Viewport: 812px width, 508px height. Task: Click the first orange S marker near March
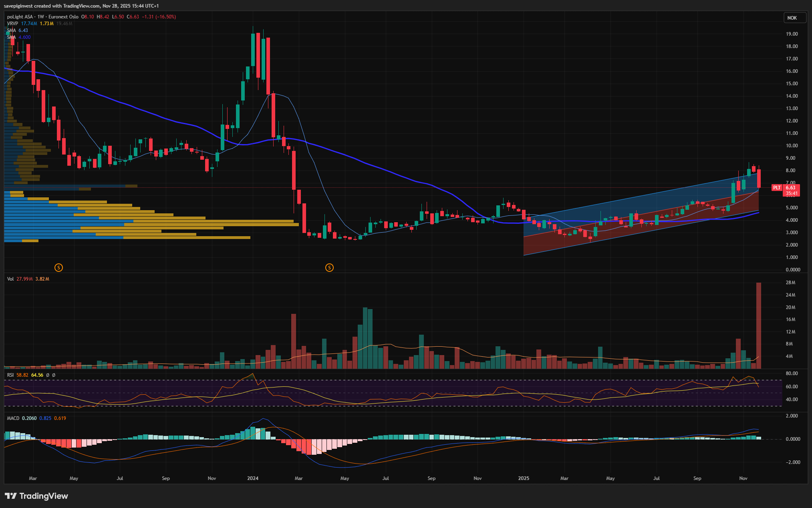tap(58, 267)
